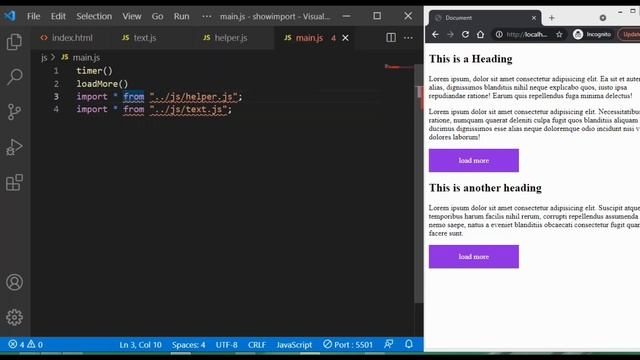Click the "../js/helper.js" import string

click(x=193, y=97)
